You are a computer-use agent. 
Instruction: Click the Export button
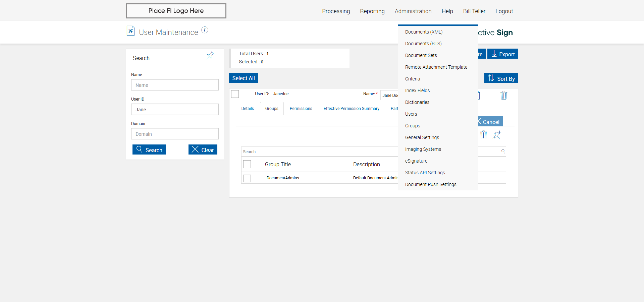(503, 54)
